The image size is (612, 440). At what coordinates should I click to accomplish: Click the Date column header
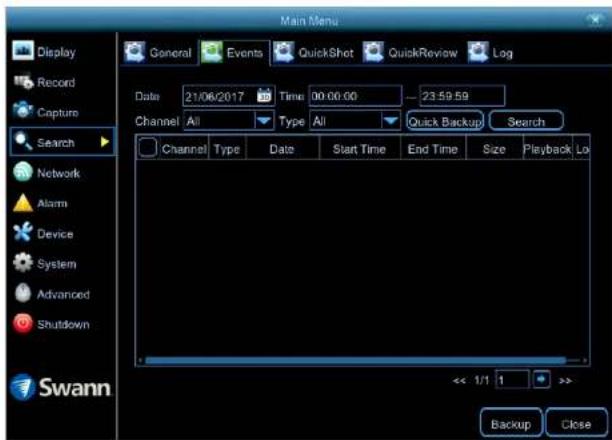(282, 149)
